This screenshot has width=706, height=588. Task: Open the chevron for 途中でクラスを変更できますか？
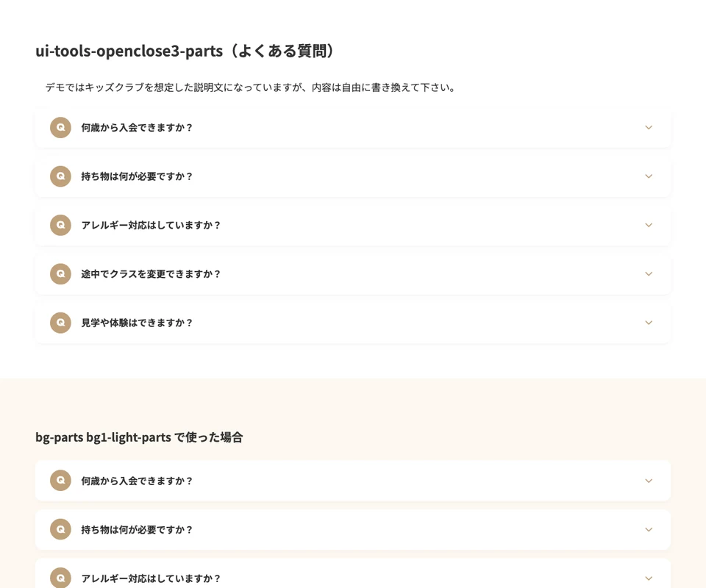click(x=649, y=273)
